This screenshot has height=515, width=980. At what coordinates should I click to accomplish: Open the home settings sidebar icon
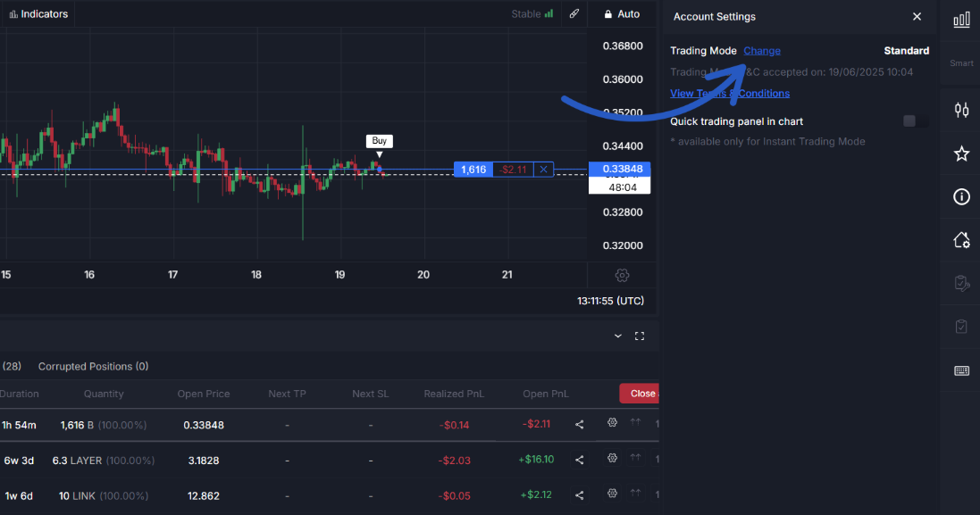[x=961, y=240]
